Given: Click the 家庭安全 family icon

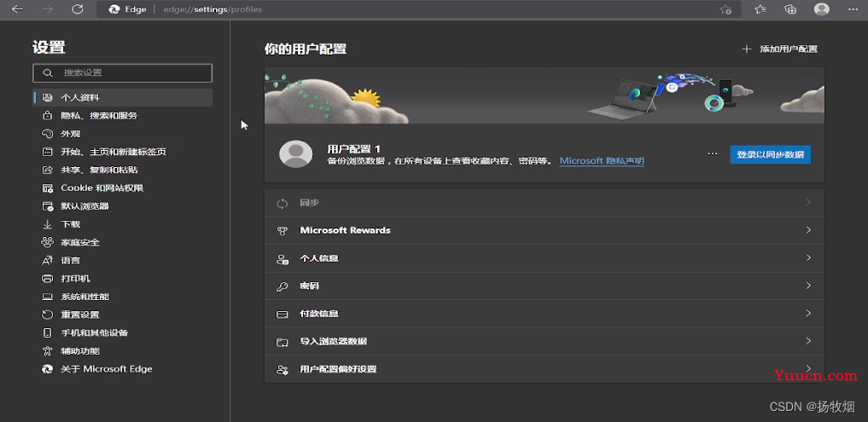Looking at the screenshot, I should [x=48, y=242].
